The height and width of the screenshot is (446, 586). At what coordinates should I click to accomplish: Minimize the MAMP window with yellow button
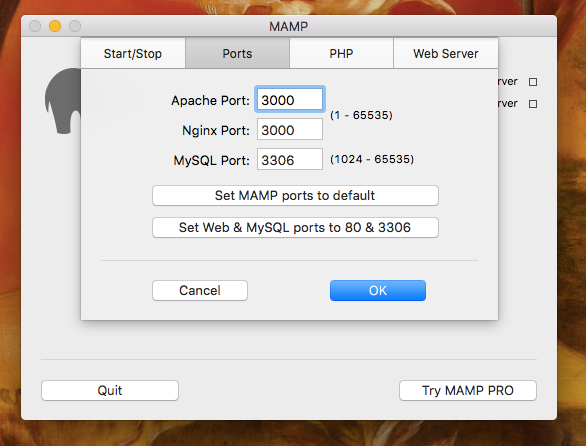pyautogui.click(x=55, y=26)
